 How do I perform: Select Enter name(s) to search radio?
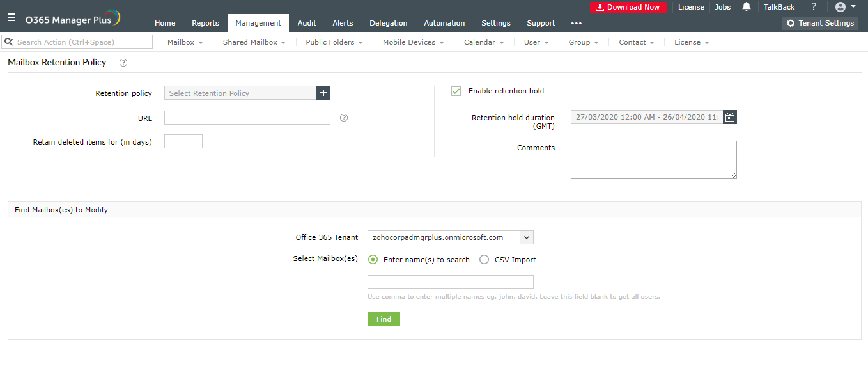tap(373, 260)
